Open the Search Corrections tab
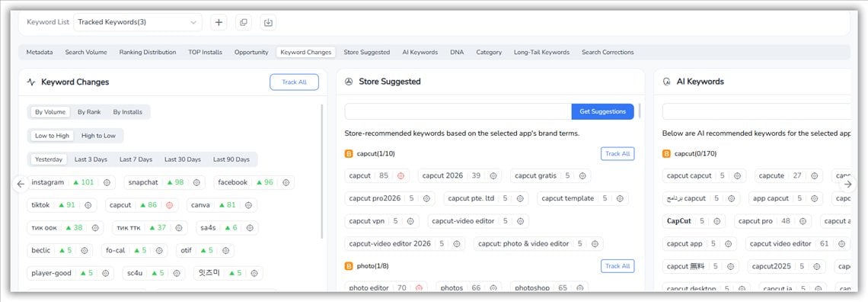 [x=608, y=52]
